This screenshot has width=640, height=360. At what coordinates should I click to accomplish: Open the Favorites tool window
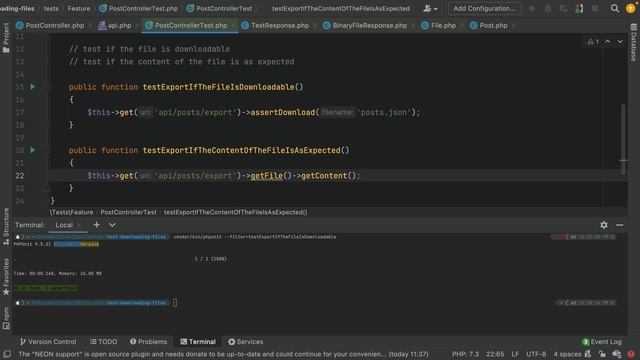point(6,277)
